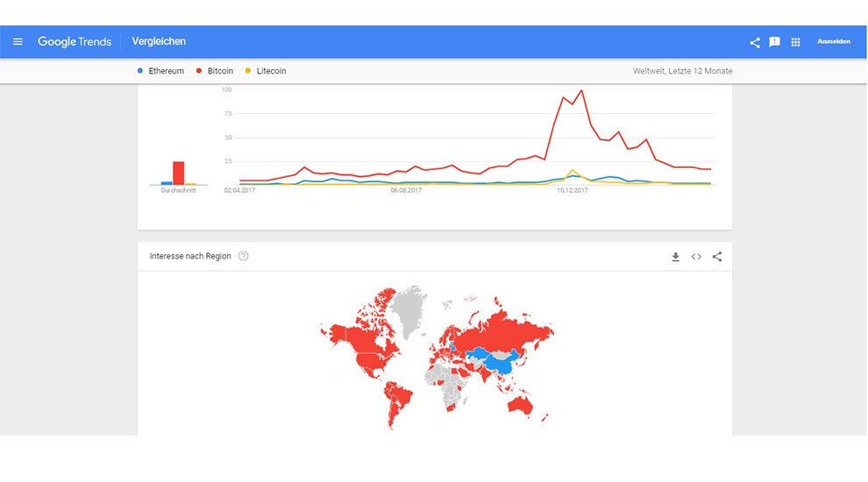Select the Ethereum search term

(x=166, y=71)
